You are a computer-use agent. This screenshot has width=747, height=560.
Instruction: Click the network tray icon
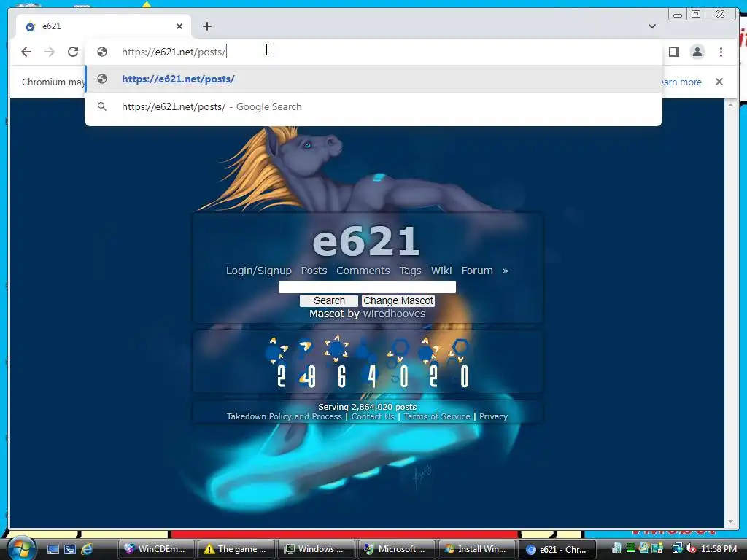(677, 549)
